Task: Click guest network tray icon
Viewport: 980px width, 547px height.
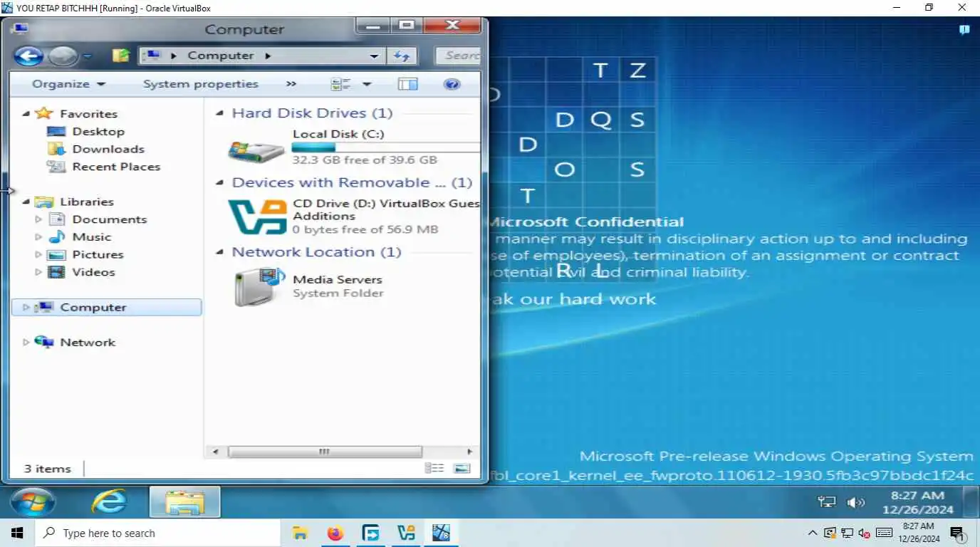Action: coord(826,502)
